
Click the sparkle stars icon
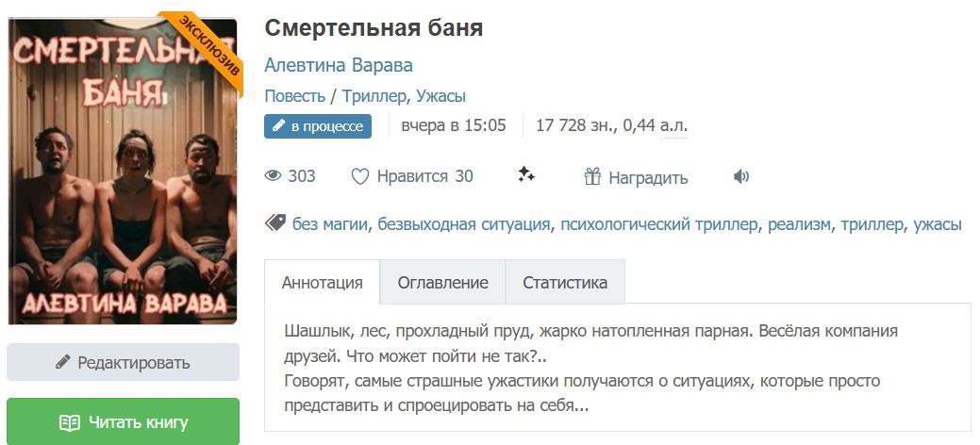526,174
